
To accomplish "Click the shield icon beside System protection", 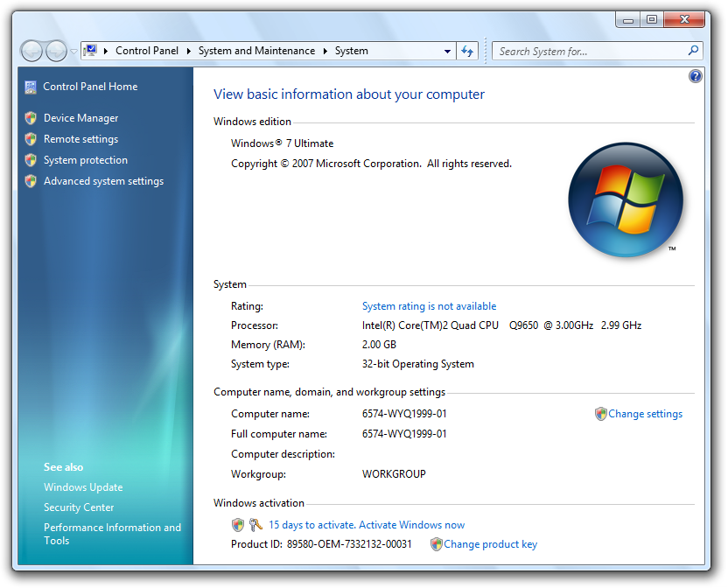I will [x=31, y=160].
